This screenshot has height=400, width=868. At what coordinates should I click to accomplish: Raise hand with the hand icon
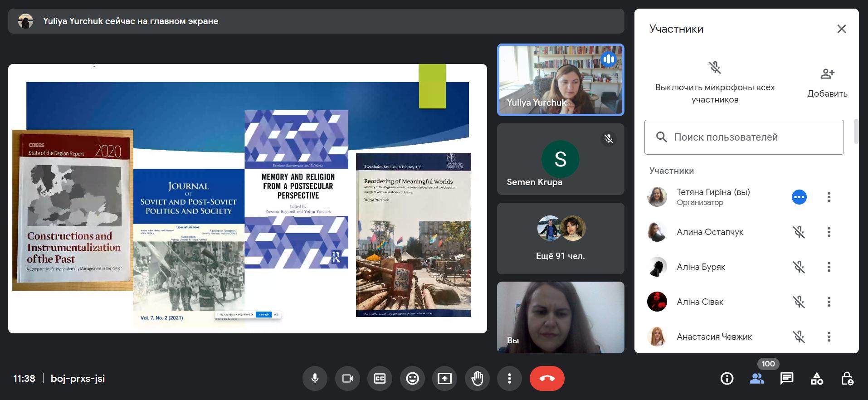pos(477,378)
